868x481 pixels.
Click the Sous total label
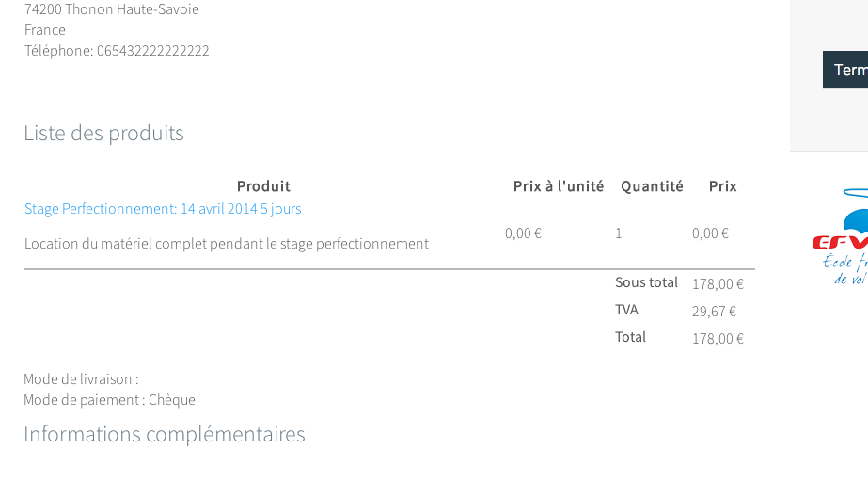(646, 282)
